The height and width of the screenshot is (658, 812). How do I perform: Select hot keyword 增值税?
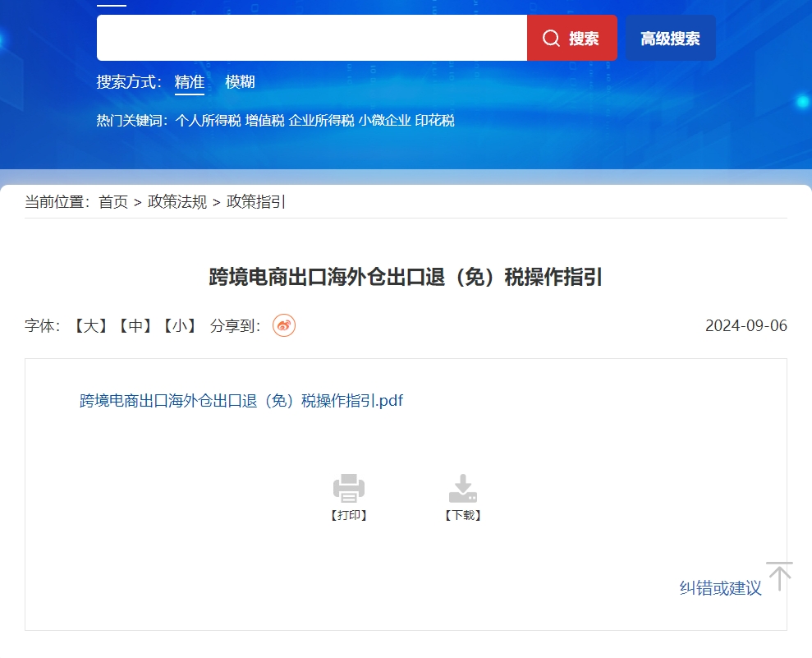coord(264,121)
